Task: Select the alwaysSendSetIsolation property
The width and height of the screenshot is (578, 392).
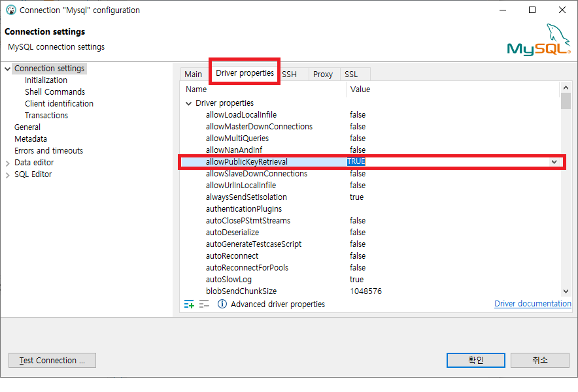Action: 246,197
